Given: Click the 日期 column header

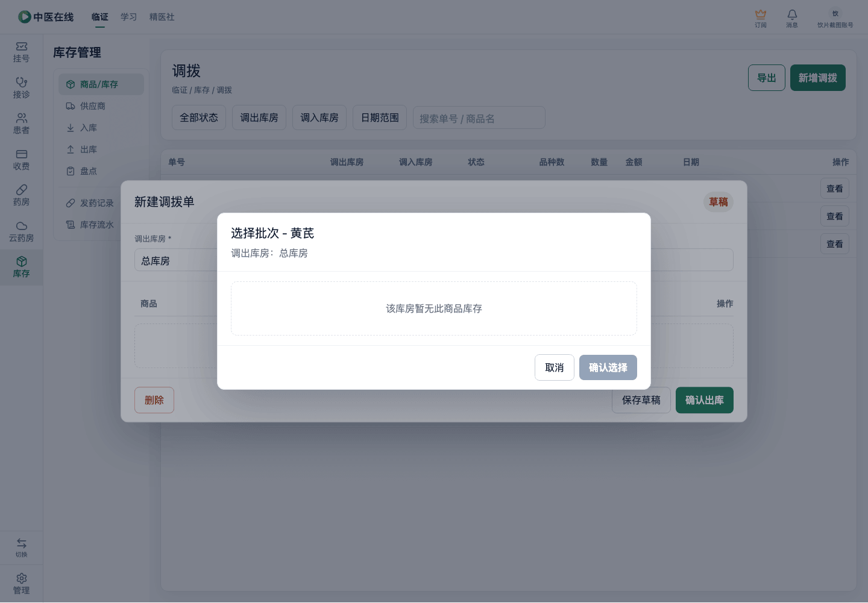Looking at the screenshot, I should tap(691, 162).
